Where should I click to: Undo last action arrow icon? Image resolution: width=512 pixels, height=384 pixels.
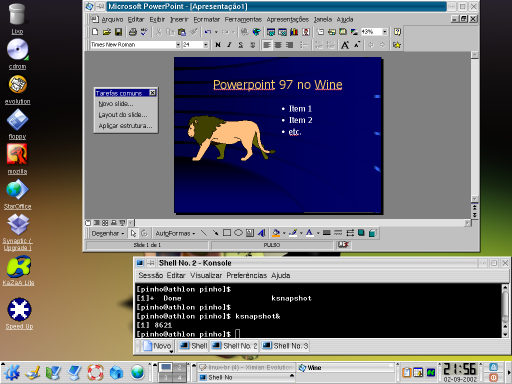pyautogui.click(x=208, y=32)
